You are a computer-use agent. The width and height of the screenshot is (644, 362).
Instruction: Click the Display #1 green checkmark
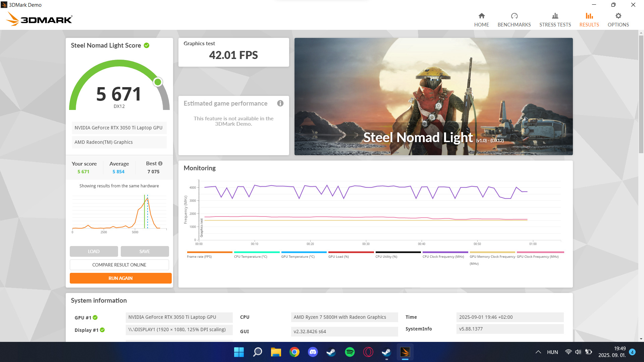(102, 330)
